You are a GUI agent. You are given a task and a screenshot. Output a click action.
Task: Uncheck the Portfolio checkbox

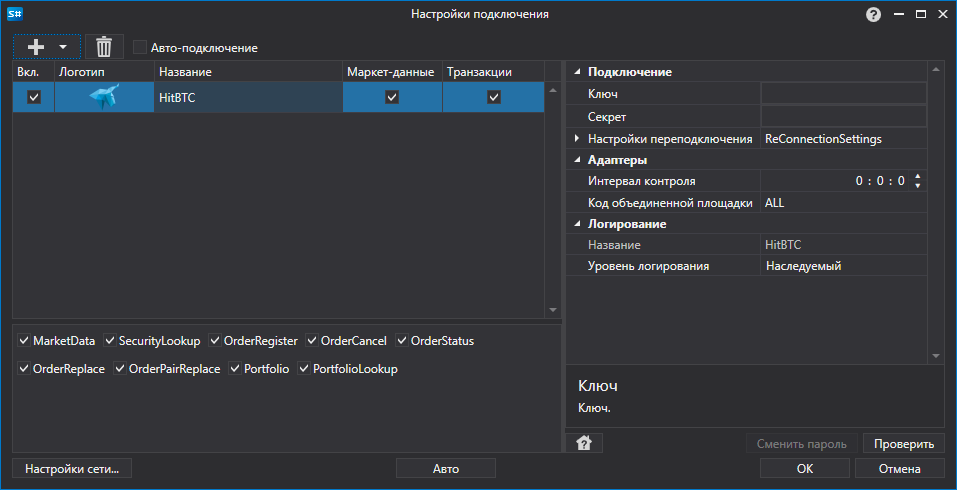point(235,369)
